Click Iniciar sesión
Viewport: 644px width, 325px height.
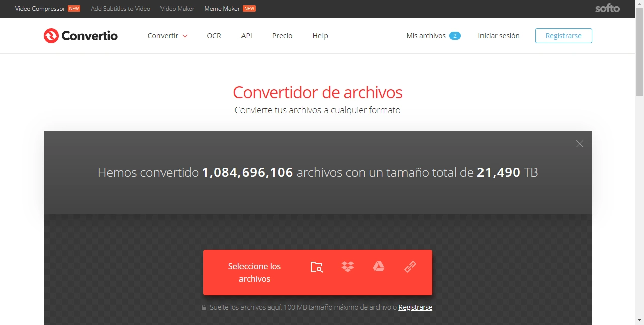(x=499, y=36)
